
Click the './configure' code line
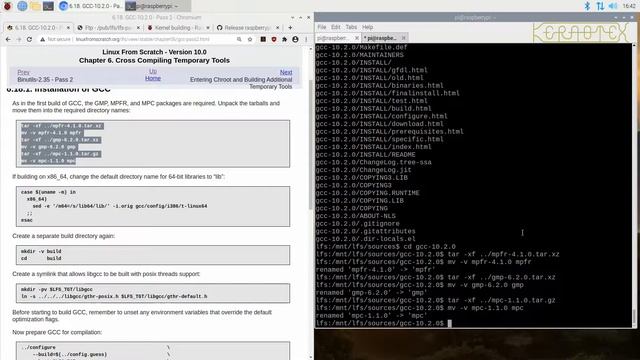coord(38,347)
